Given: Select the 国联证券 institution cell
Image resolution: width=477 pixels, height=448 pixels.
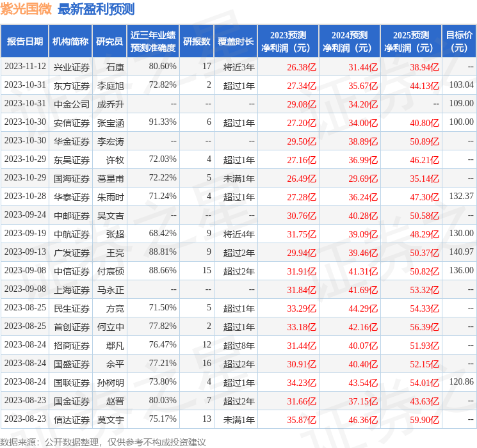Looking at the screenshot, I should [x=72, y=383].
